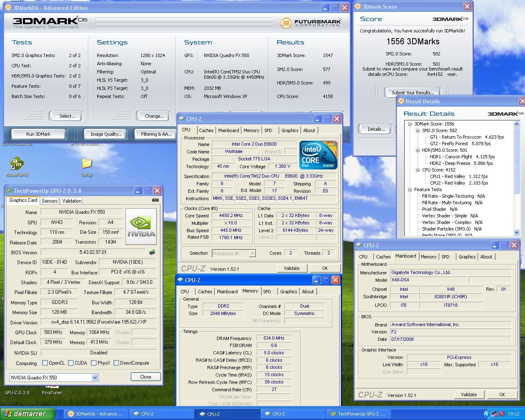Click the GPU-Z screenshot camera icon
This screenshot has width=525, height=420.
click(x=155, y=200)
